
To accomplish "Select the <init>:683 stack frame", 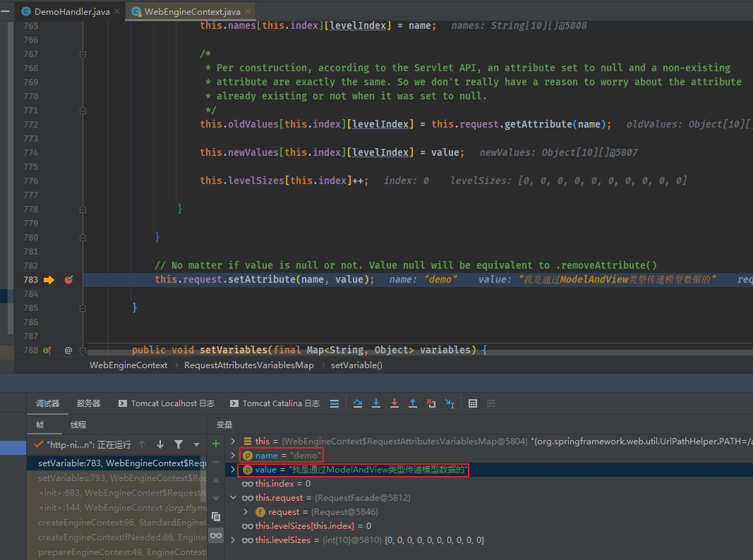I will coord(116,493).
